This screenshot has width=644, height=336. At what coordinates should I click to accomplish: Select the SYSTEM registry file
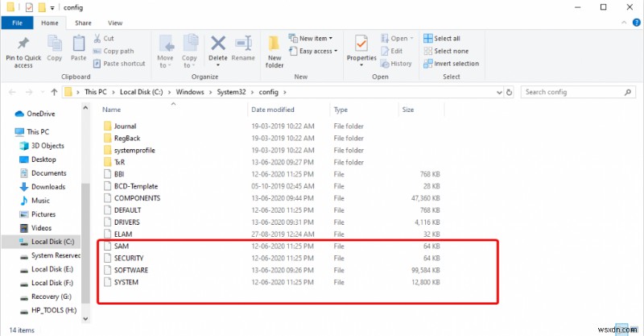point(121,282)
